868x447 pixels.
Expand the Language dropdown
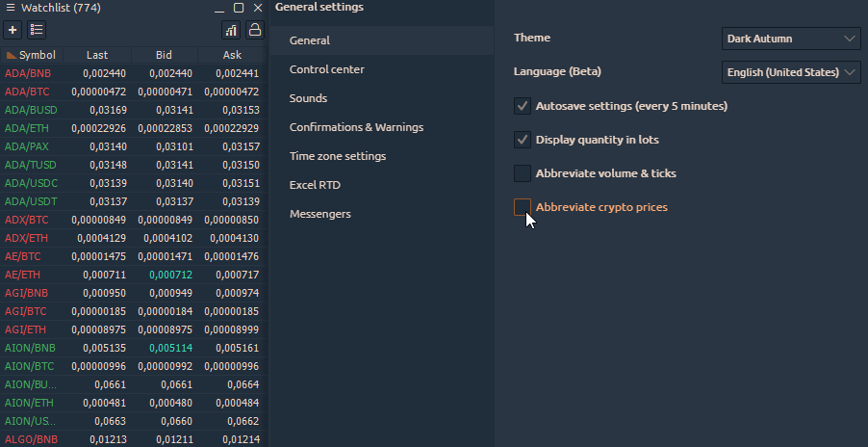pos(790,72)
